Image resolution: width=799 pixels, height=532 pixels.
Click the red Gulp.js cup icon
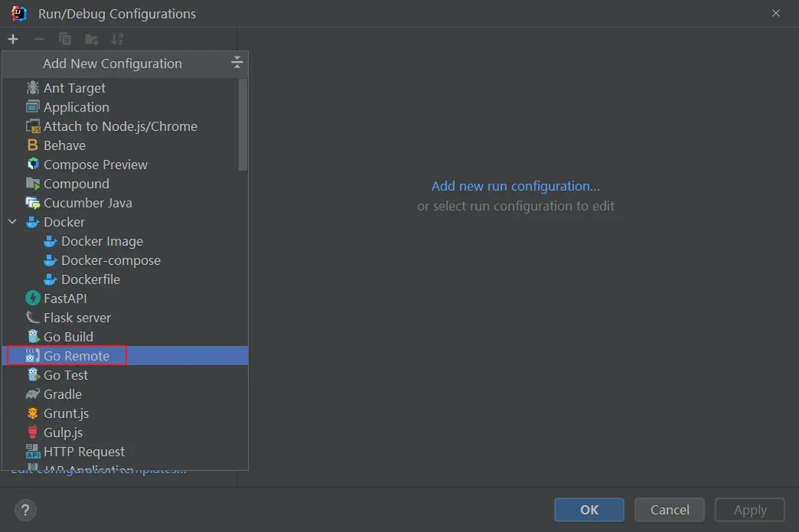33,432
